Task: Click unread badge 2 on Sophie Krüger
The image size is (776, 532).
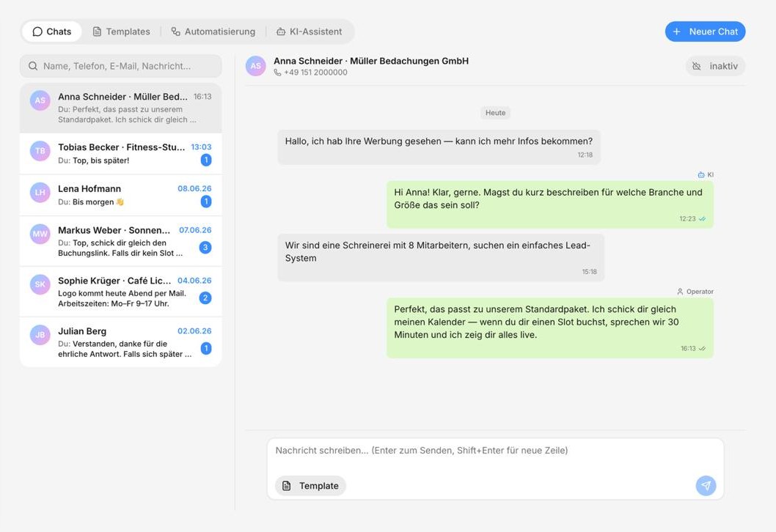Action: 205,298
